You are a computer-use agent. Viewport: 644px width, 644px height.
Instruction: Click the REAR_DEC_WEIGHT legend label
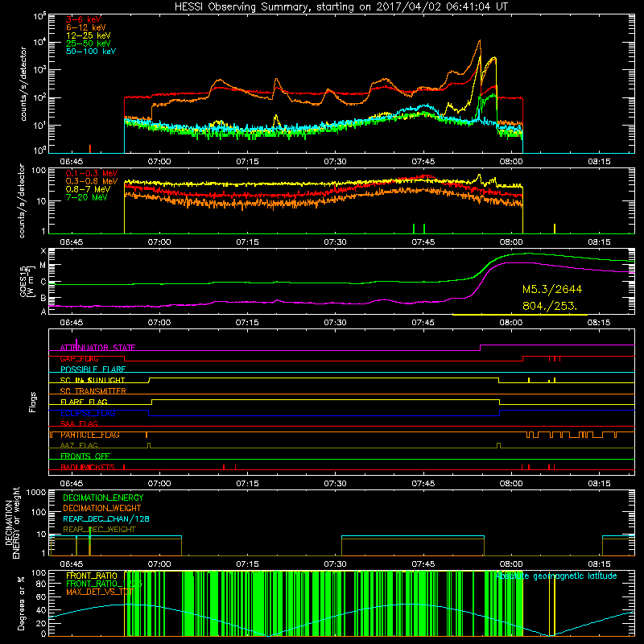(x=99, y=530)
